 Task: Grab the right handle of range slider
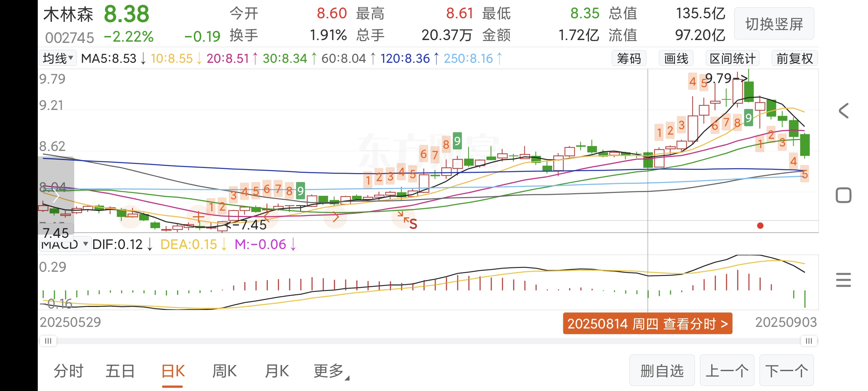point(809,341)
